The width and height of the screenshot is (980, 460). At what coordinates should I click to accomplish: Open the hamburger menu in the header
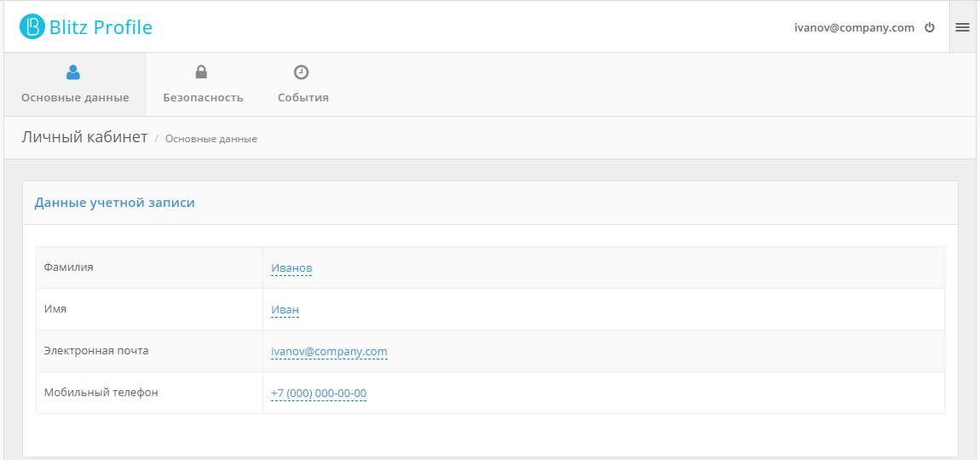(x=962, y=27)
